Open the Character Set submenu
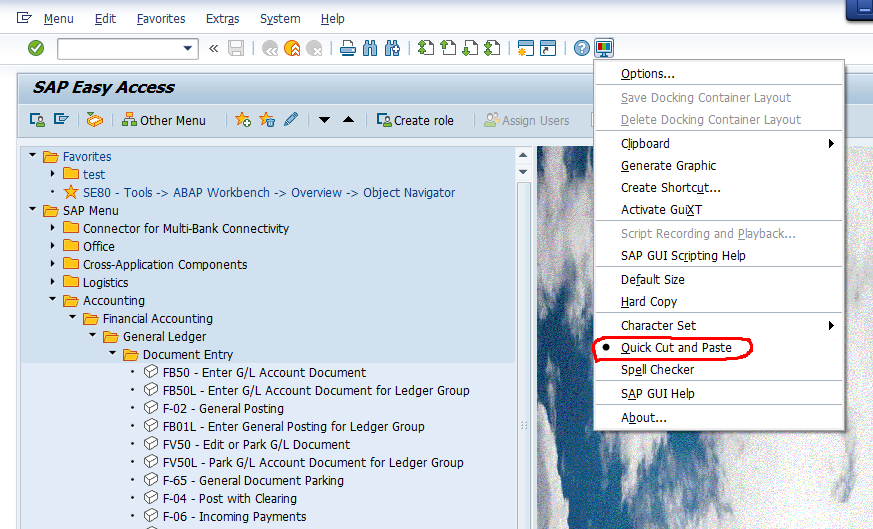Screen dimensions: 873x529 click(x=719, y=326)
